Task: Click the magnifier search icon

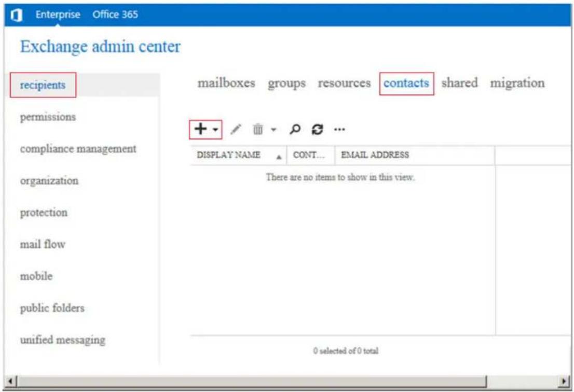Action: point(295,129)
